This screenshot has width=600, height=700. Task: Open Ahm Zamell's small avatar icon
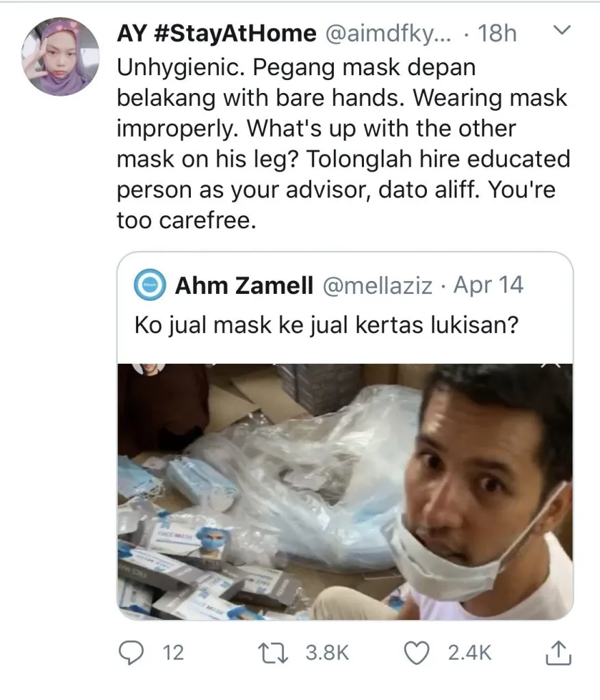(x=150, y=285)
